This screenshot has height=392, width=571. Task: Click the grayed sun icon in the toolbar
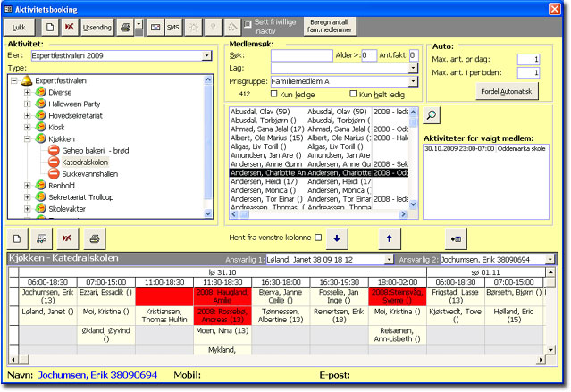tap(194, 28)
